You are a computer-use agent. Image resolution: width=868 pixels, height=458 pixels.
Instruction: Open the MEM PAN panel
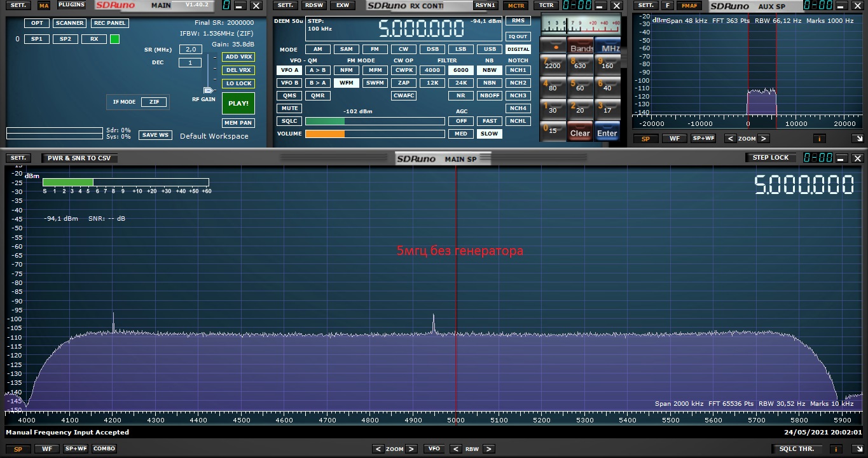[238, 123]
